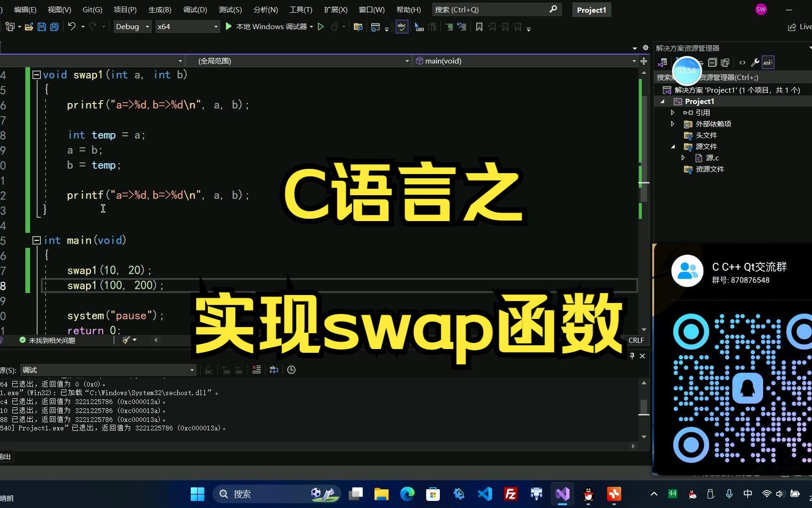
Task: Clear all output with the red X list icon
Action: [257, 370]
